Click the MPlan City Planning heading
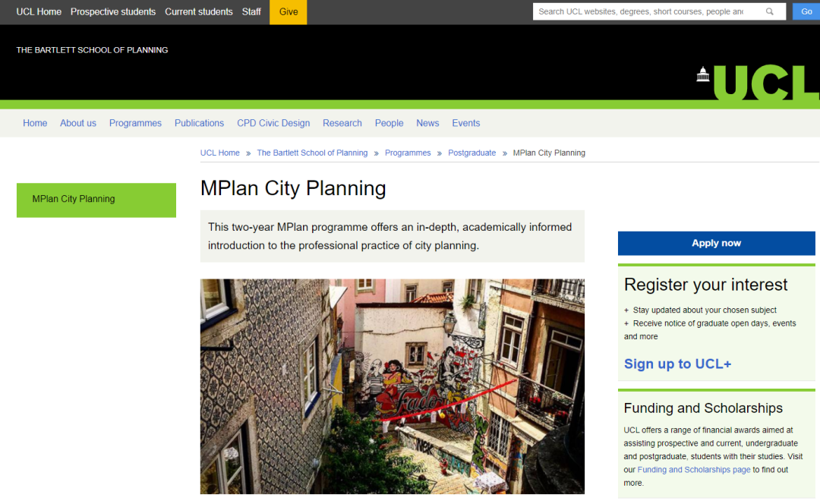Viewport: 820px width, 504px height. coord(293,188)
